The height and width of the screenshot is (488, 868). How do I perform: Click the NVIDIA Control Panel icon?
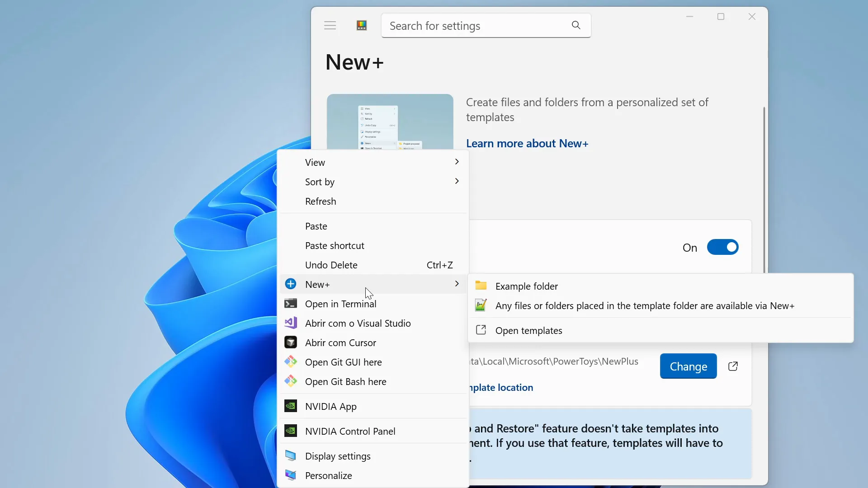[x=291, y=431]
